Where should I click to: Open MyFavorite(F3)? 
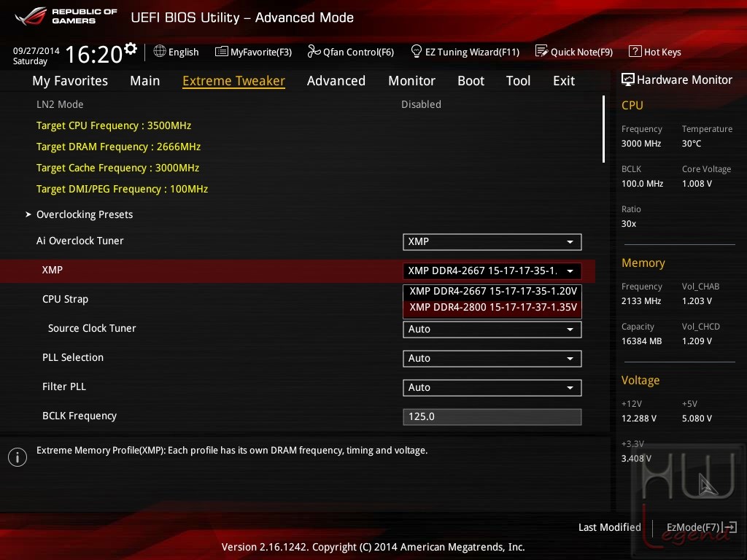tap(253, 52)
